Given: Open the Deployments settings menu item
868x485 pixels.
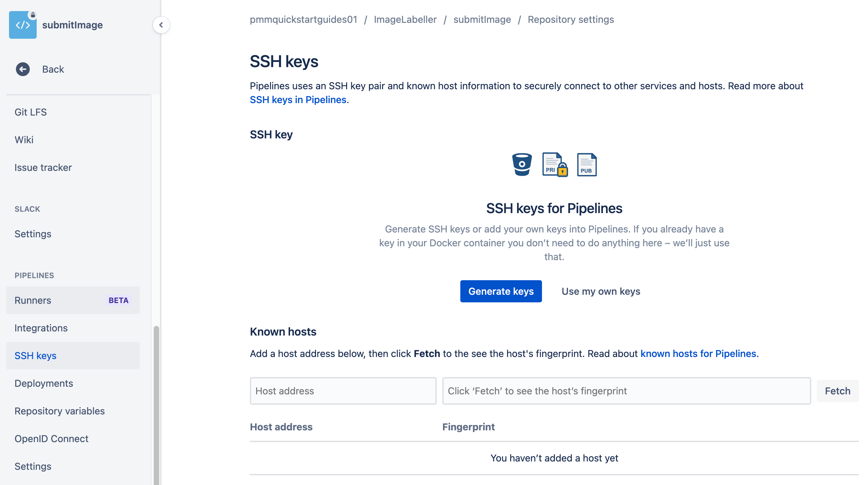Looking at the screenshot, I should point(44,383).
